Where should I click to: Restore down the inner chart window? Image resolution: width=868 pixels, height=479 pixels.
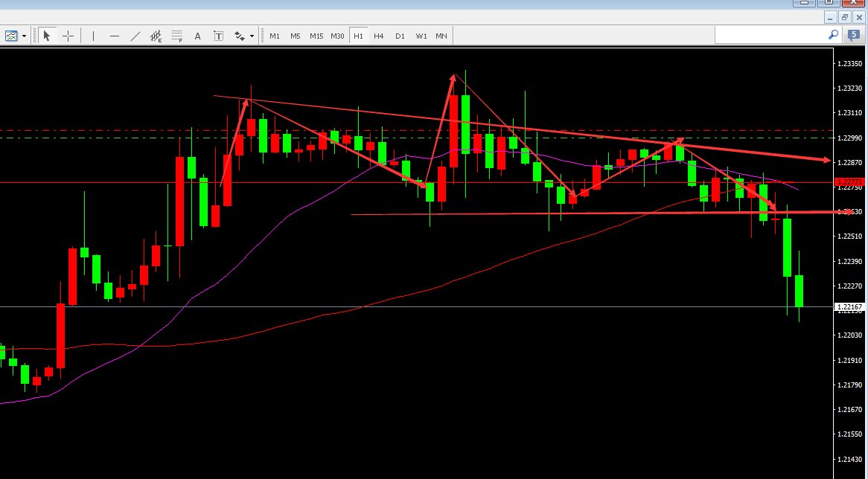pyautogui.click(x=845, y=18)
